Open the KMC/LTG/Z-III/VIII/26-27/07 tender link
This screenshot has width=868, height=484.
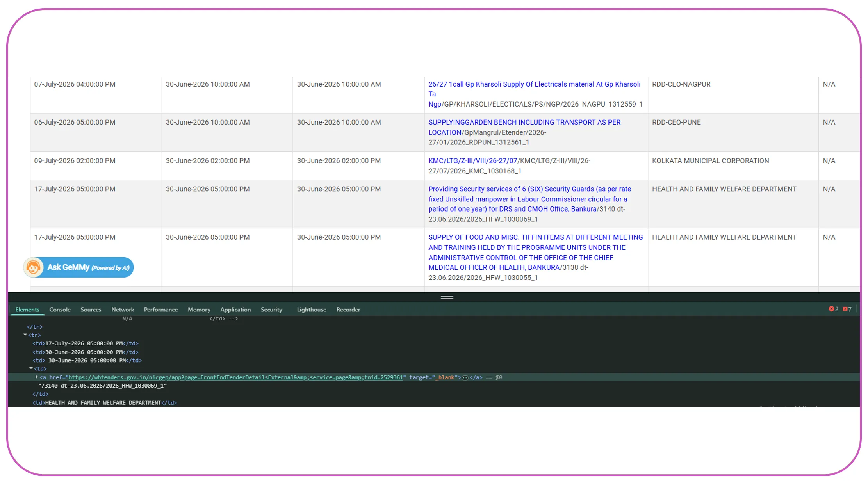[472, 161]
